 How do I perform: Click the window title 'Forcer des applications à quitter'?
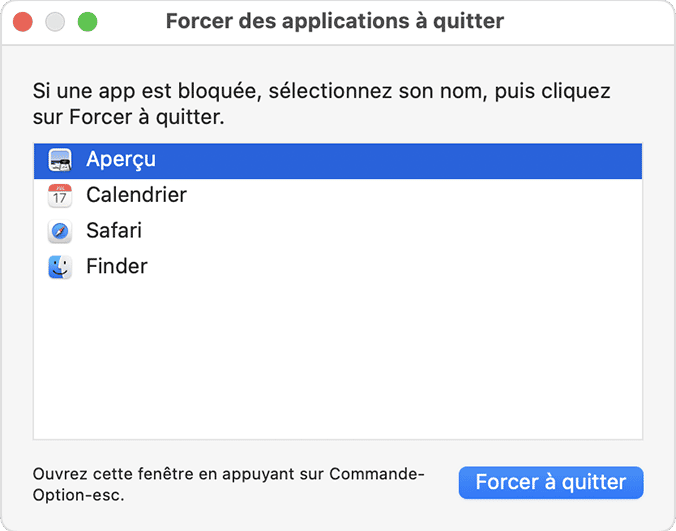[x=335, y=21]
